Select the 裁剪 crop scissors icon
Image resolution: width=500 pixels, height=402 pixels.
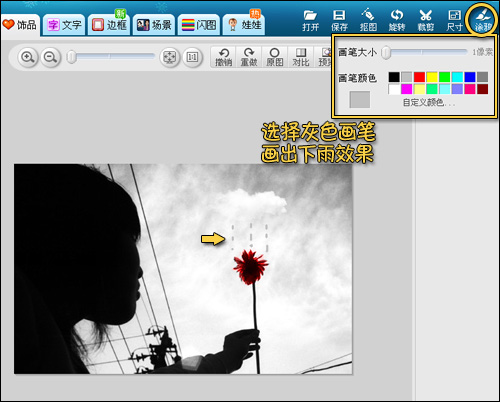tap(426, 20)
